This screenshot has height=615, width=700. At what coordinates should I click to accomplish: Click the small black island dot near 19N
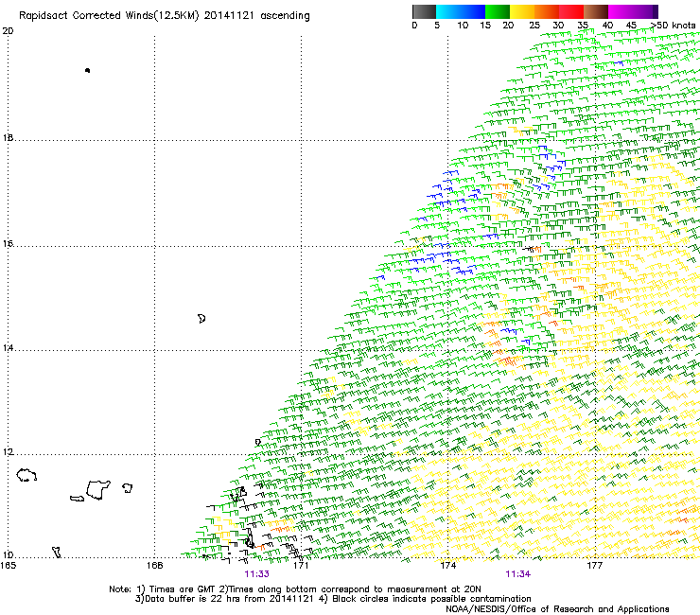coord(87,70)
